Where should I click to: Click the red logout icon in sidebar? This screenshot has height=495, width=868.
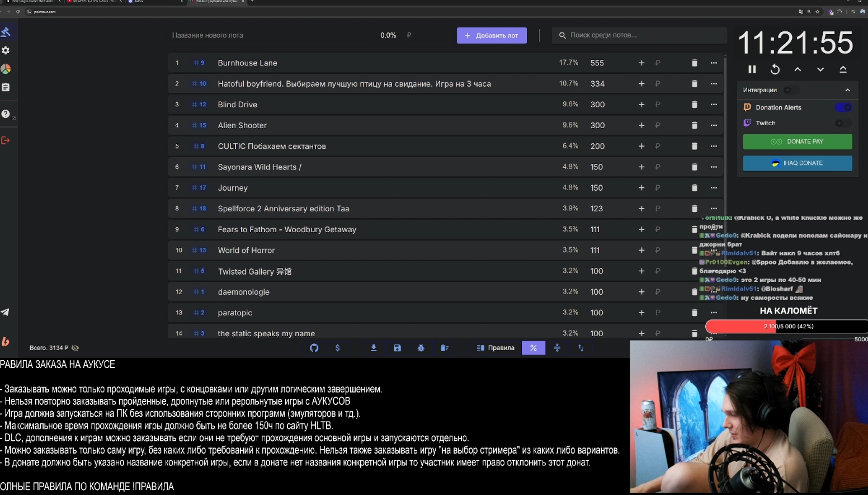(x=6, y=140)
